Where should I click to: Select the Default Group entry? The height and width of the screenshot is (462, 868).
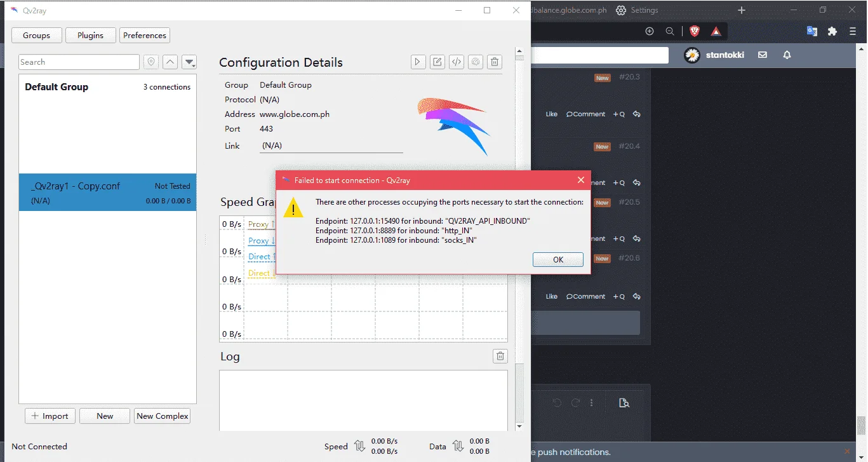(x=107, y=87)
